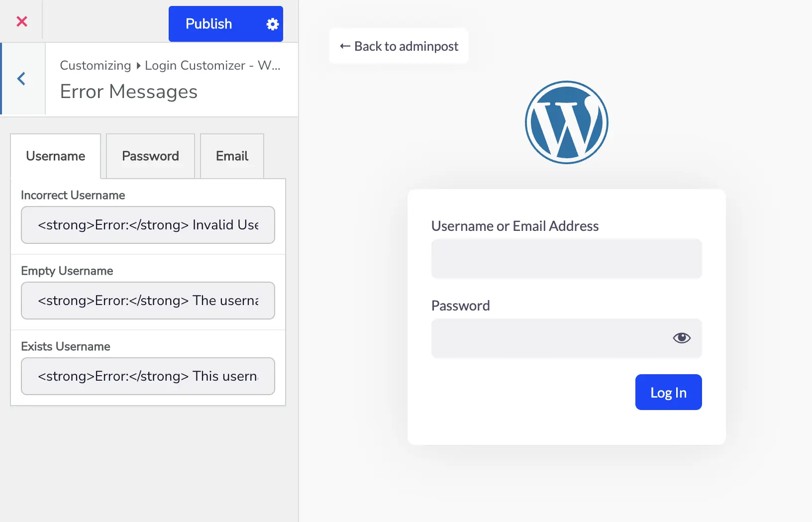Edit the Incorrect Username message field
812x522 pixels.
[x=148, y=225]
